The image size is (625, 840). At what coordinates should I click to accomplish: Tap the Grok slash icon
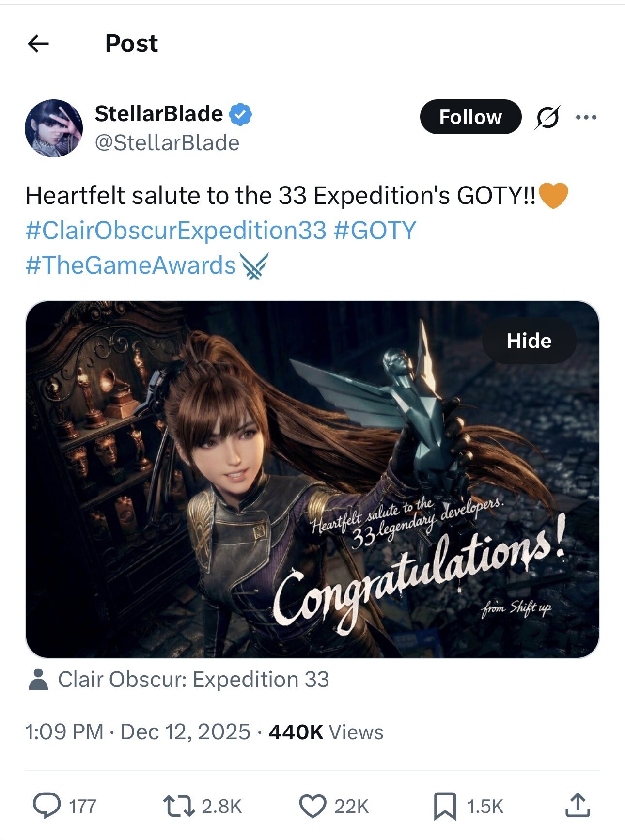547,117
